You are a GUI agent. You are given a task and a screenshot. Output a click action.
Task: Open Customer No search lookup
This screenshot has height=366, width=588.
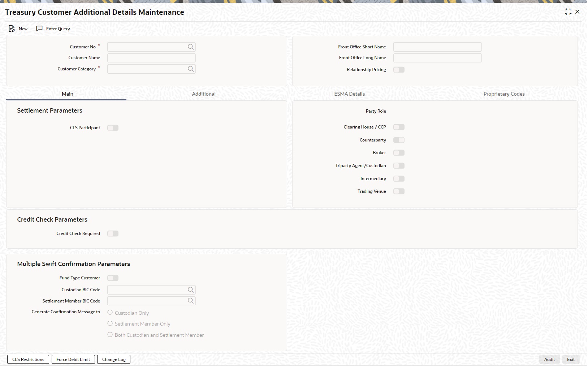(x=191, y=47)
